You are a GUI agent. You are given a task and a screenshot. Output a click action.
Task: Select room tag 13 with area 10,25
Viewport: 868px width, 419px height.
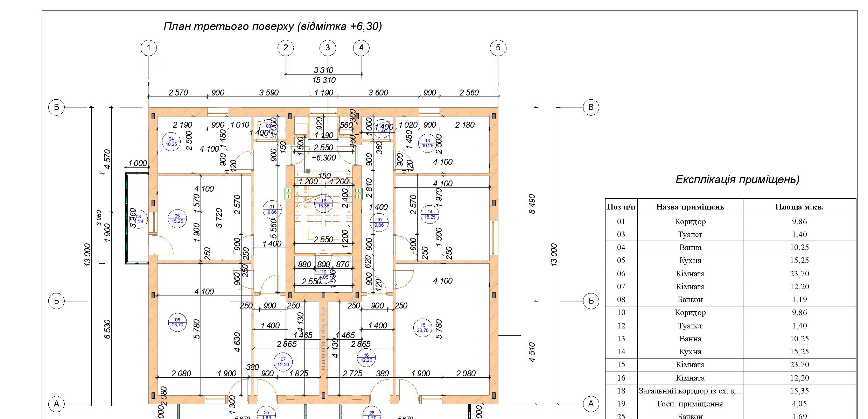coord(428,143)
